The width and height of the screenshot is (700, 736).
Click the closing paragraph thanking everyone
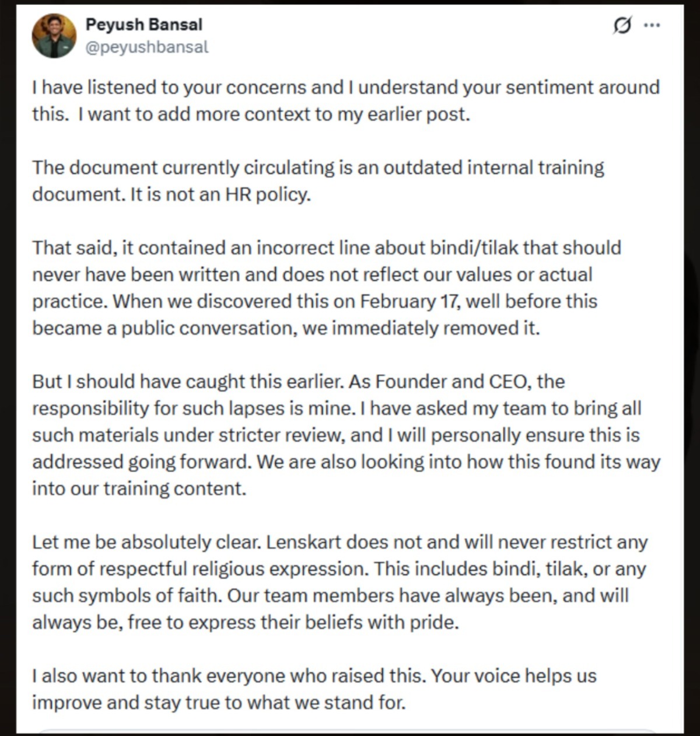[314, 689]
